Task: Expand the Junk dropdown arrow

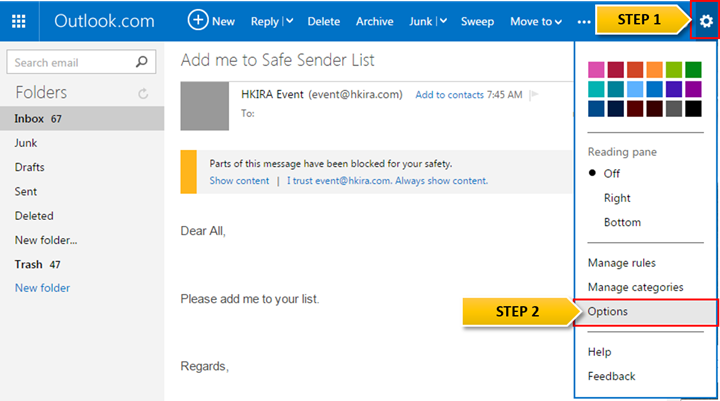Action: pyautogui.click(x=443, y=21)
